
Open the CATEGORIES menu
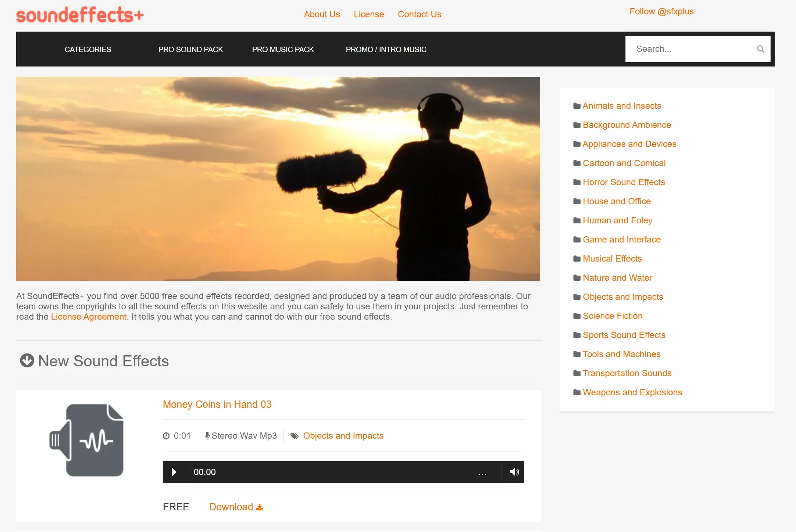[x=88, y=49]
